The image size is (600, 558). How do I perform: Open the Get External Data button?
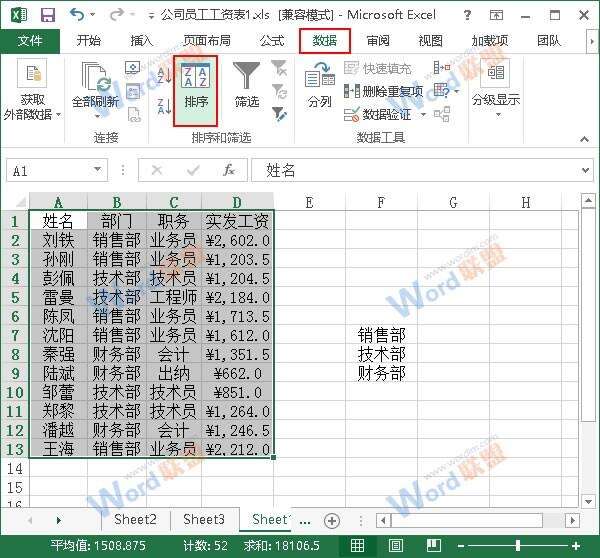(x=32, y=90)
